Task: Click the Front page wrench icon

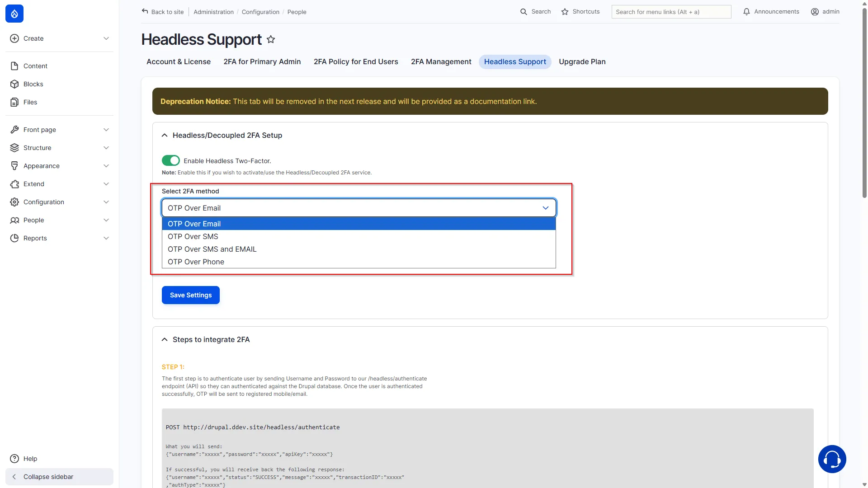Action: coord(14,130)
